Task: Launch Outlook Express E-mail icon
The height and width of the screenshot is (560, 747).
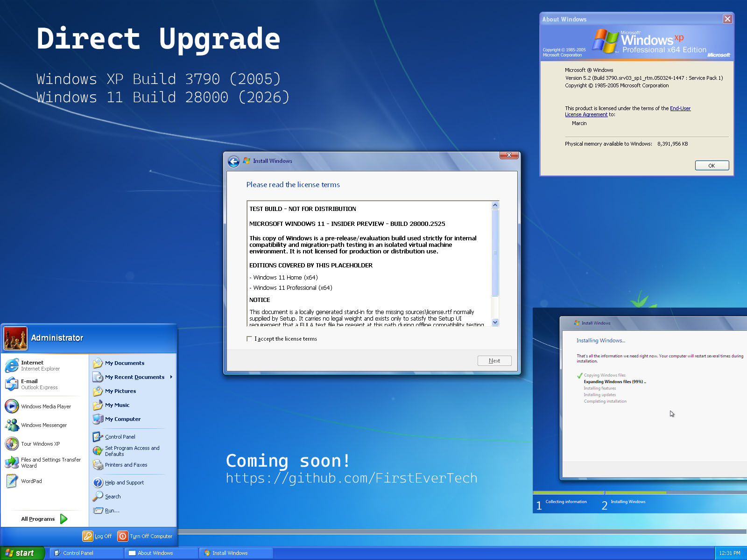Action: 12,384
